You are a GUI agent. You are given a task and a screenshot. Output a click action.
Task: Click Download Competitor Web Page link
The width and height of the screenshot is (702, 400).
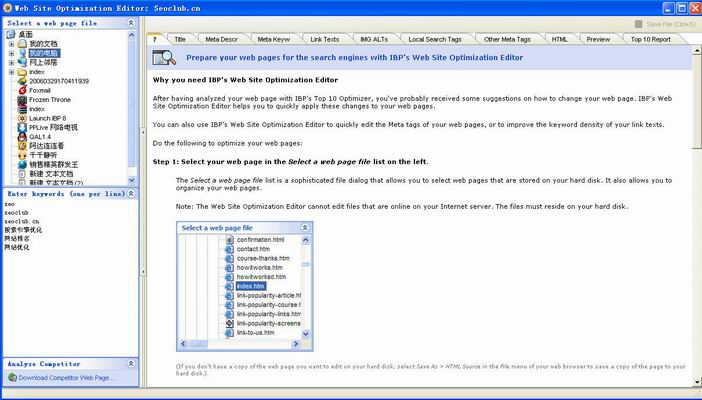[66, 378]
